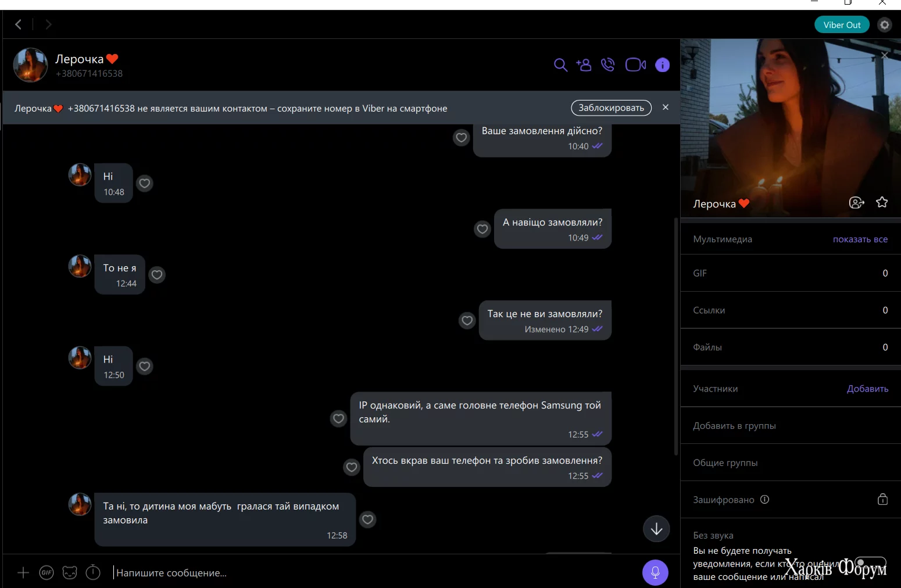This screenshot has height=588, width=901.
Task: Mark Лерочка as favorite with star
Action: (882, 202)
